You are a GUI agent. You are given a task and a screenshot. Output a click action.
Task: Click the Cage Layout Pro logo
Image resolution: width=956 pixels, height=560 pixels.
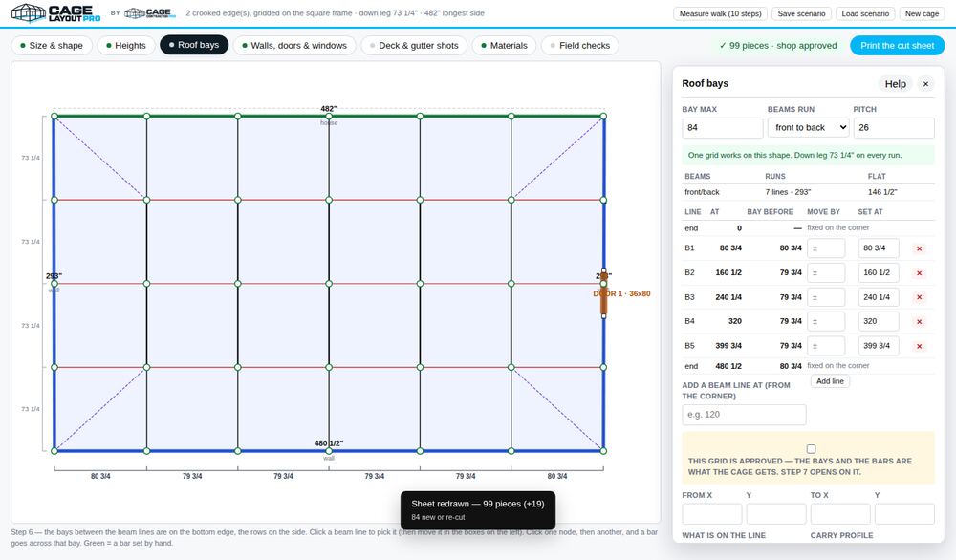tap(56, 12)
